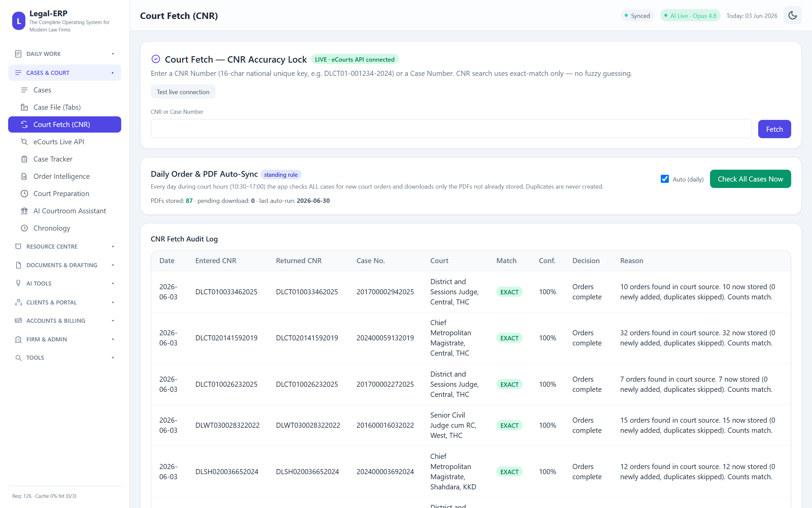This screenshot has width=812, height=508.
Task: Click the Case File folder icon
Action: click(24, 107)
